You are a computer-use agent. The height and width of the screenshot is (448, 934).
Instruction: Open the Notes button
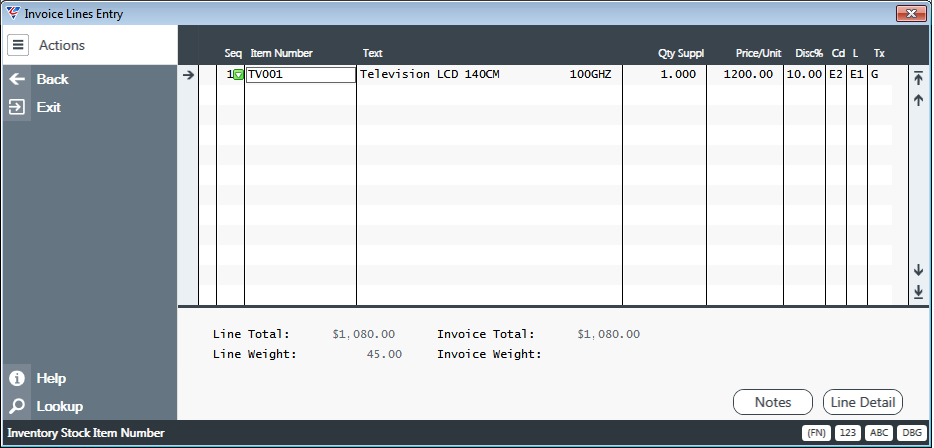[773, 402]
